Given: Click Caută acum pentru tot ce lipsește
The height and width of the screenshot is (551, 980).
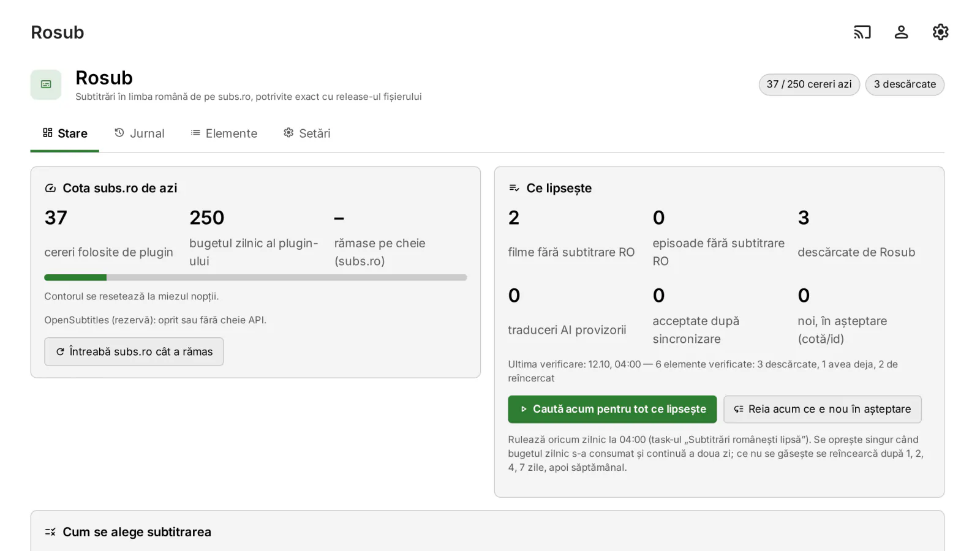Looking at the screenshot, I should point(612,409).
